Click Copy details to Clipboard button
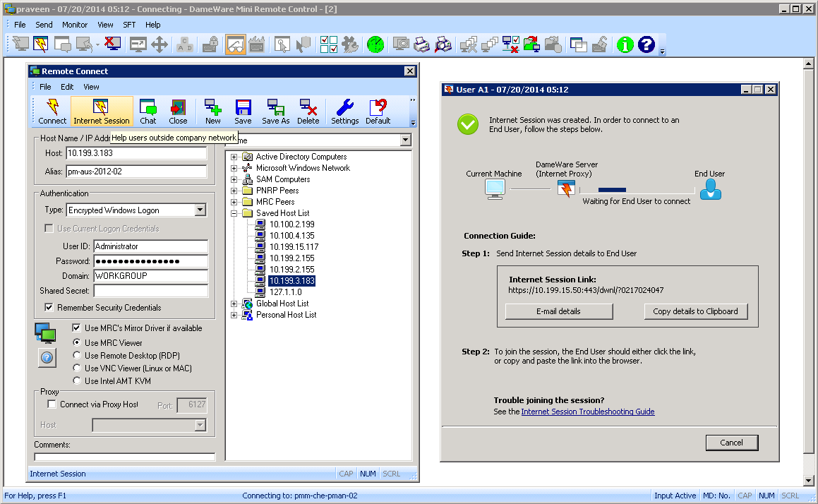The height and width of the screenshot is (504, 818). click(x=695, y=311)
